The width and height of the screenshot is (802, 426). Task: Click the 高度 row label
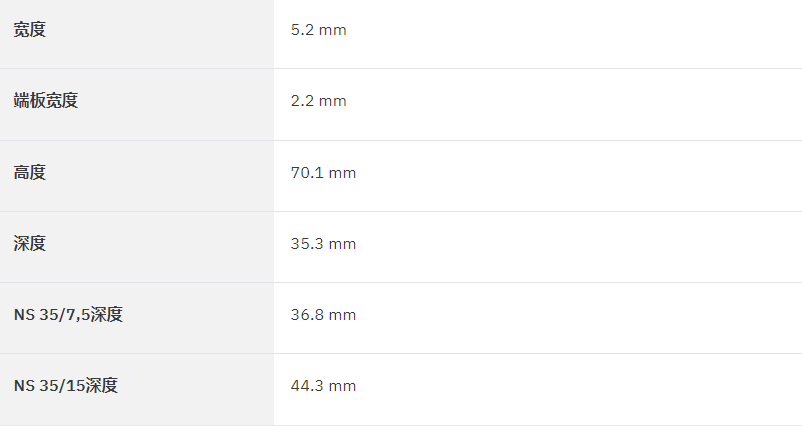[30, 172]
